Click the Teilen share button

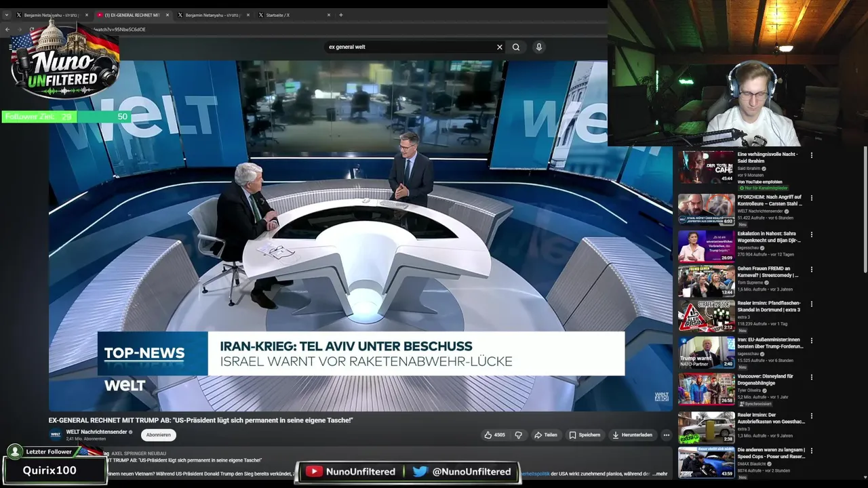point(546,435)
